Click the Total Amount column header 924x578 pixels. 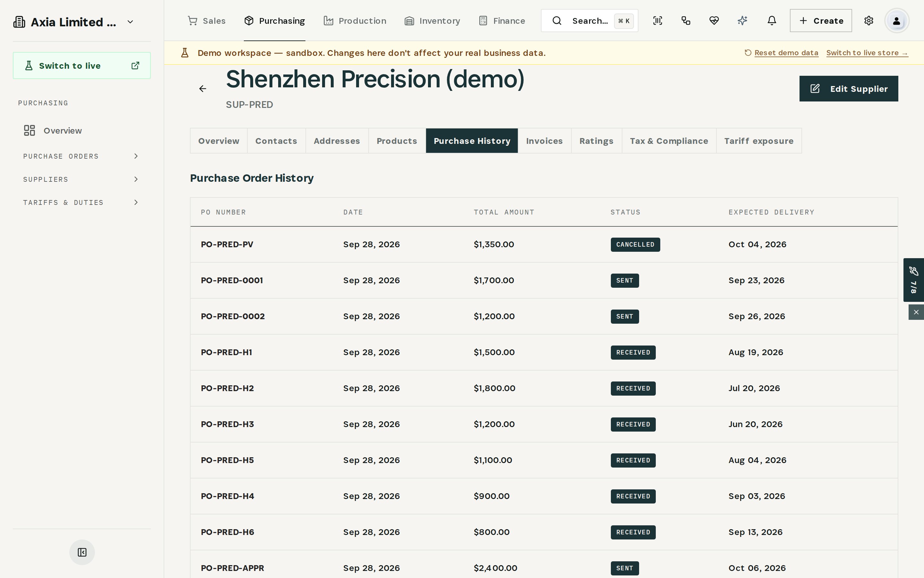coord(504,212)
